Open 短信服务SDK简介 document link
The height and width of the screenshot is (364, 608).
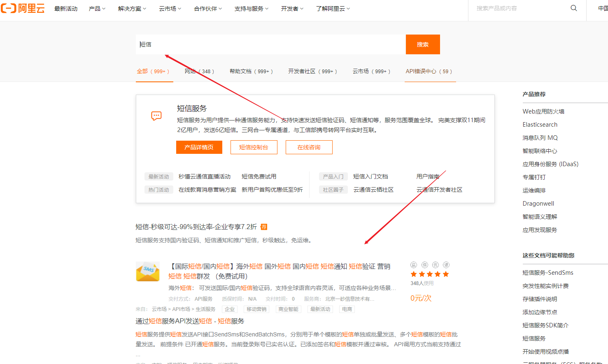pyautogui.click(x=545, y=325)
